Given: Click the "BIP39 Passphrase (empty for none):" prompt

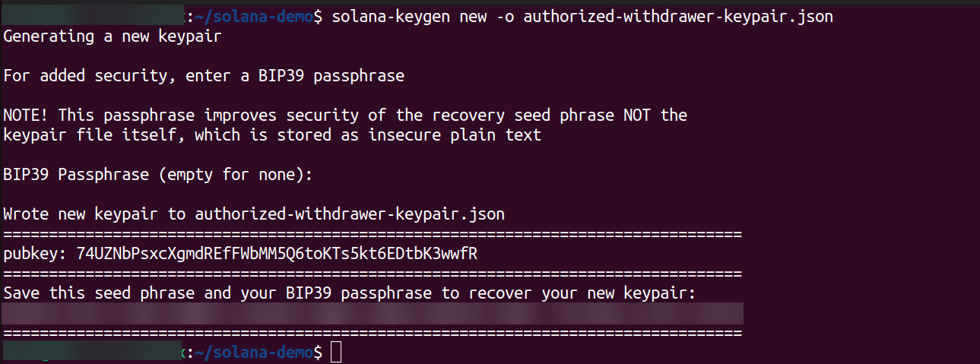Looking at the screenshot, I should click(158, 175).
